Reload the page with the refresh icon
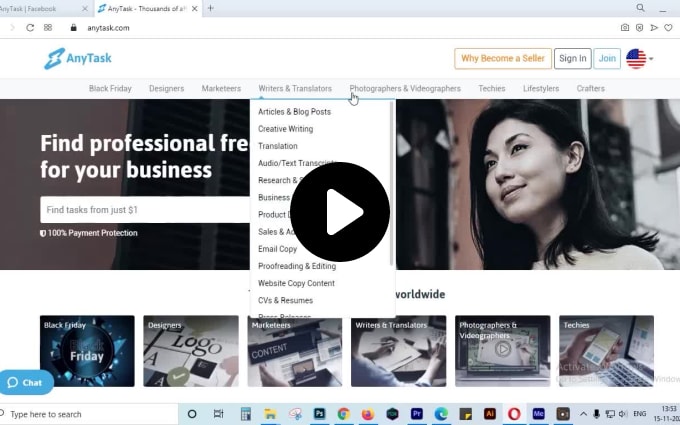The height and width of the screenshot is (425, 680). pyautogui.click(x=30, y=28)
